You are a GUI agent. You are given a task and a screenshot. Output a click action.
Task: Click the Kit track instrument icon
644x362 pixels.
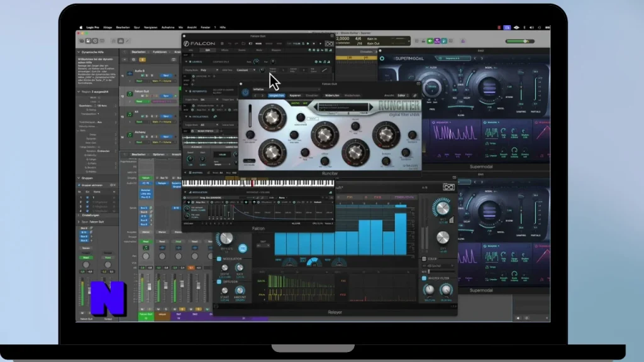[130, 114]
